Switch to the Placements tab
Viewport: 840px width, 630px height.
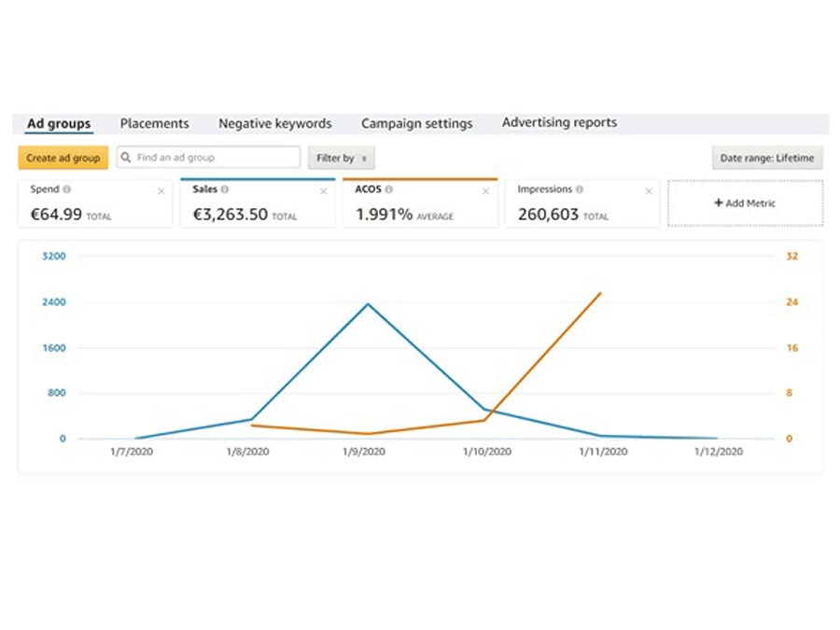click(x=154, y=123)
